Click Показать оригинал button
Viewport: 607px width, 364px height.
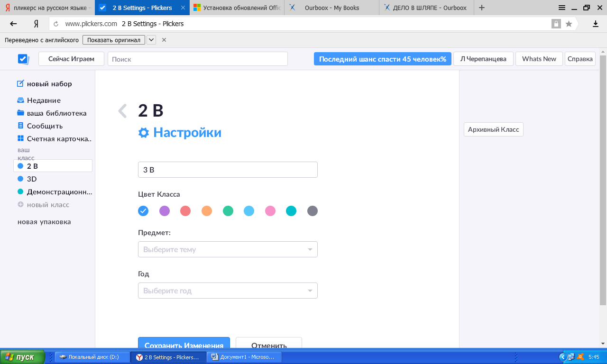(114, 40)
